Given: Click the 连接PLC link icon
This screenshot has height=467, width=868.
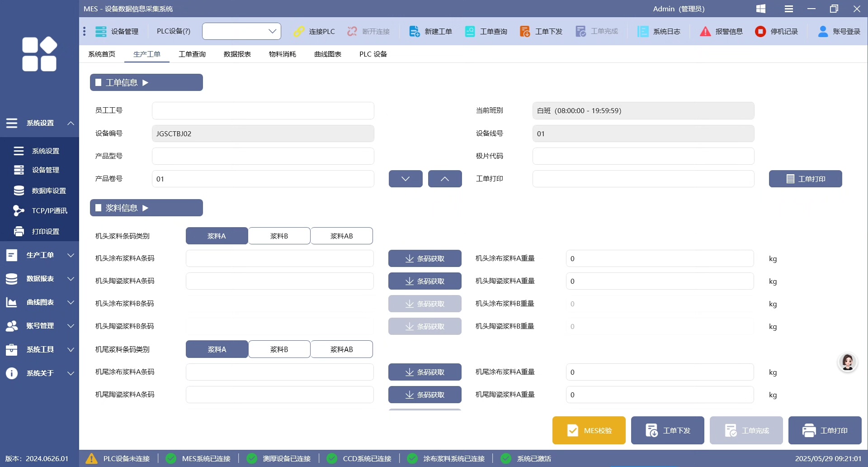Looking at the screenshot, I should pyautogui.click(x=299, y=31).
